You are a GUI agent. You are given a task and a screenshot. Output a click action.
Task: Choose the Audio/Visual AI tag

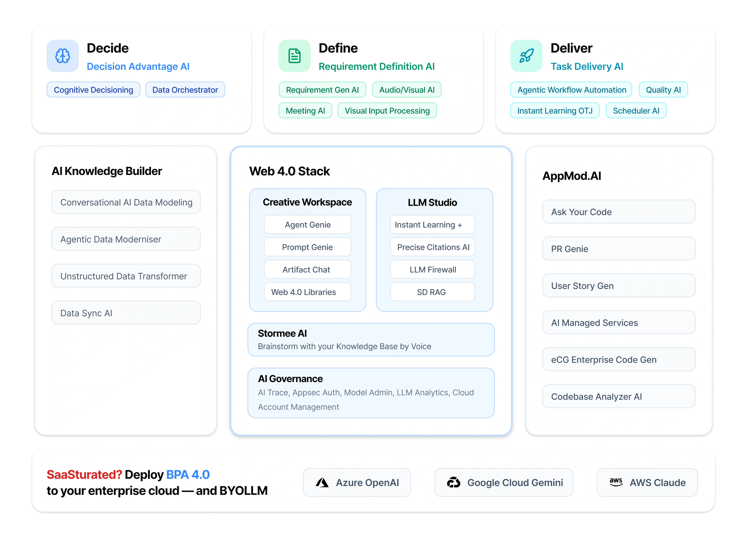tap(407, 90)
